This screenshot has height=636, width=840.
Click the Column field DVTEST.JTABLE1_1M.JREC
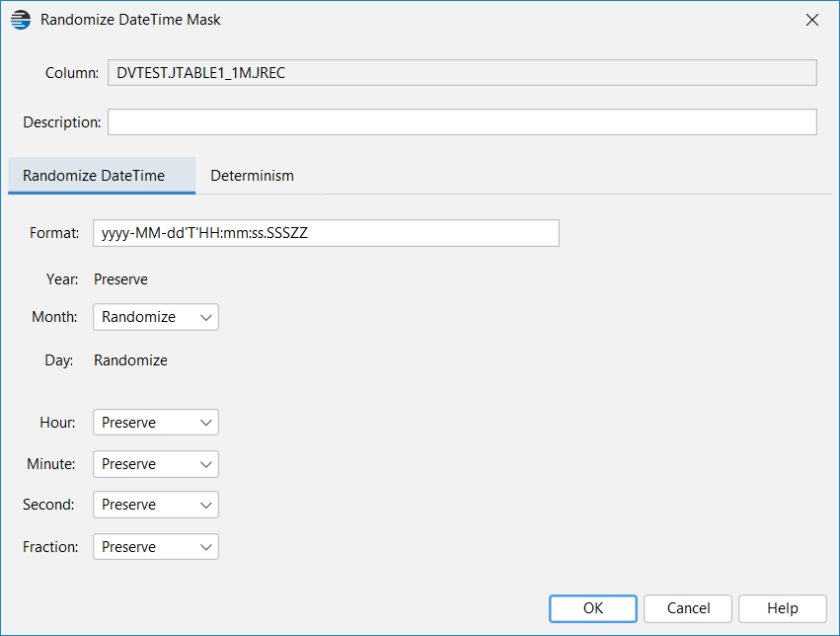point(462,72)
